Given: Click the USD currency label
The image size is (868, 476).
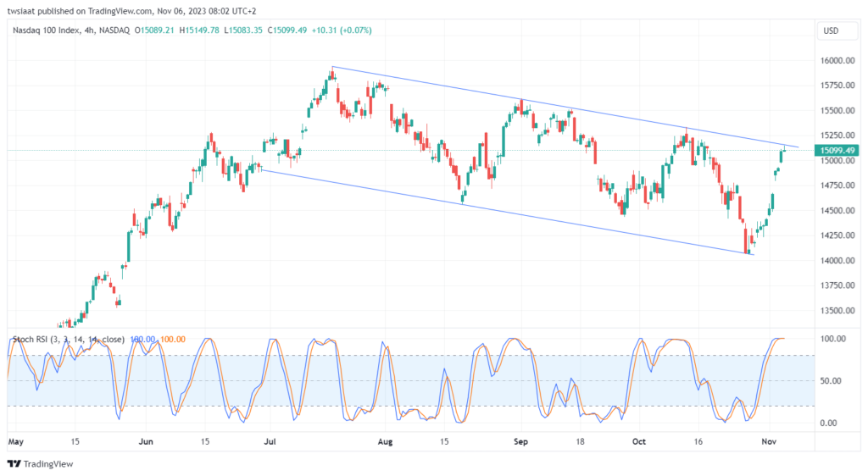Looking at the screenshot, I should click(x=831, y=31).
